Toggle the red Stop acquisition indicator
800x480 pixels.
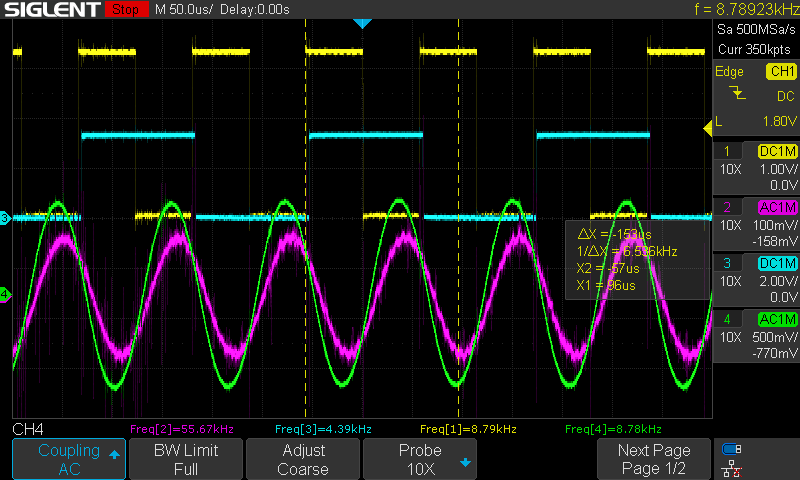[124, 10]
